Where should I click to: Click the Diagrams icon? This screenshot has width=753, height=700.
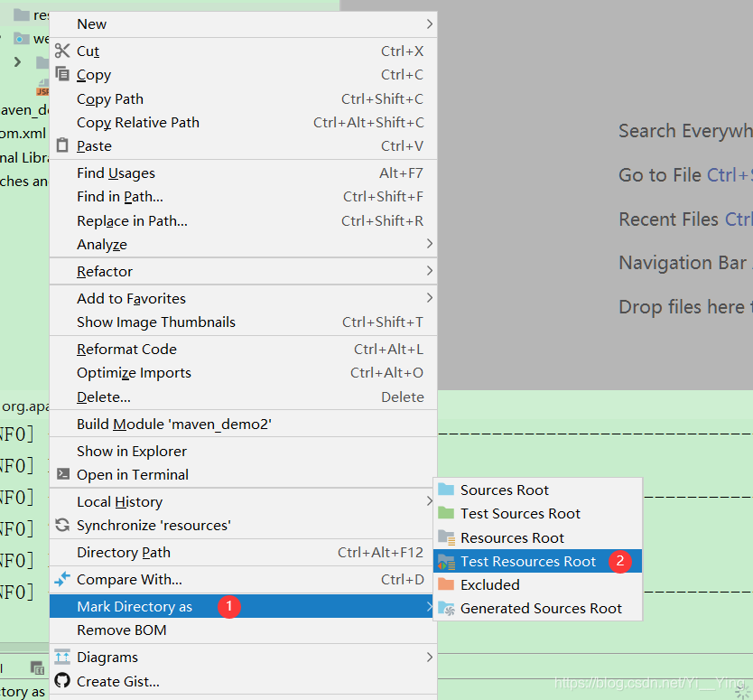pos(62,657)
